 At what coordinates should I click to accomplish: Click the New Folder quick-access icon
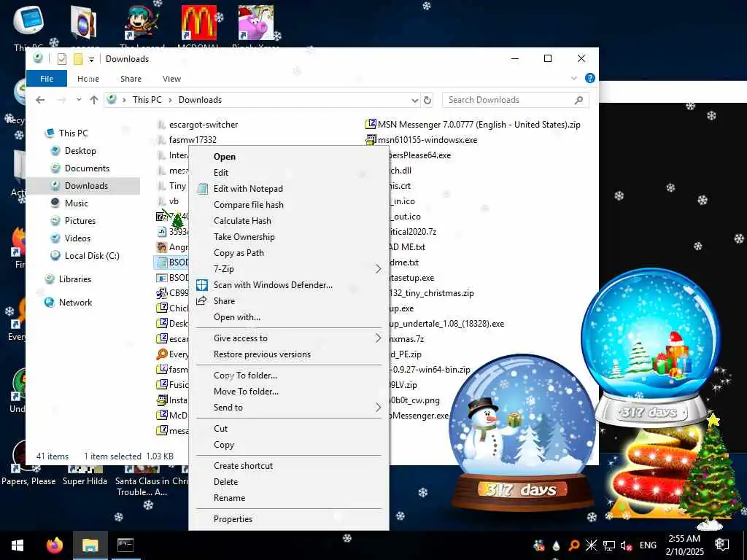78,59
